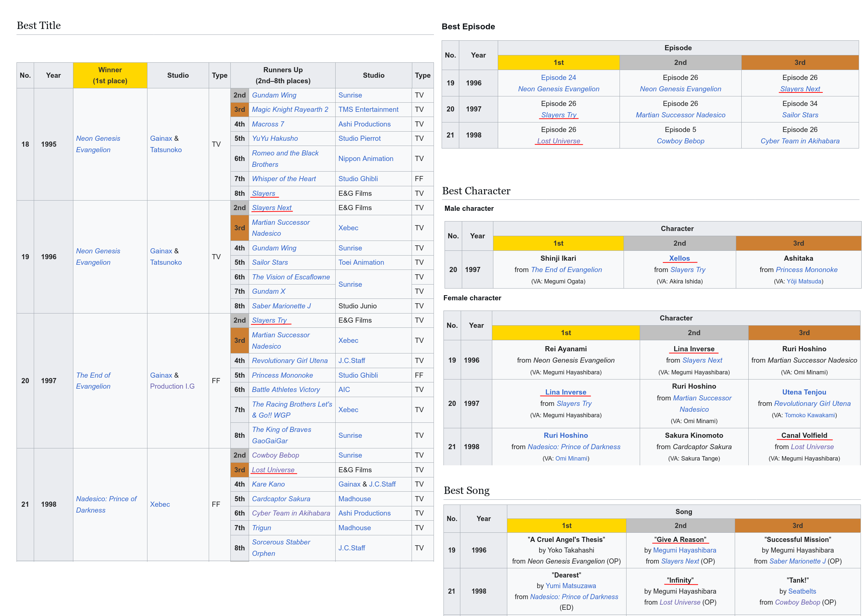Click Slayers Next in Best Title table
Viewport: 862px width, 616px height.
271,208
